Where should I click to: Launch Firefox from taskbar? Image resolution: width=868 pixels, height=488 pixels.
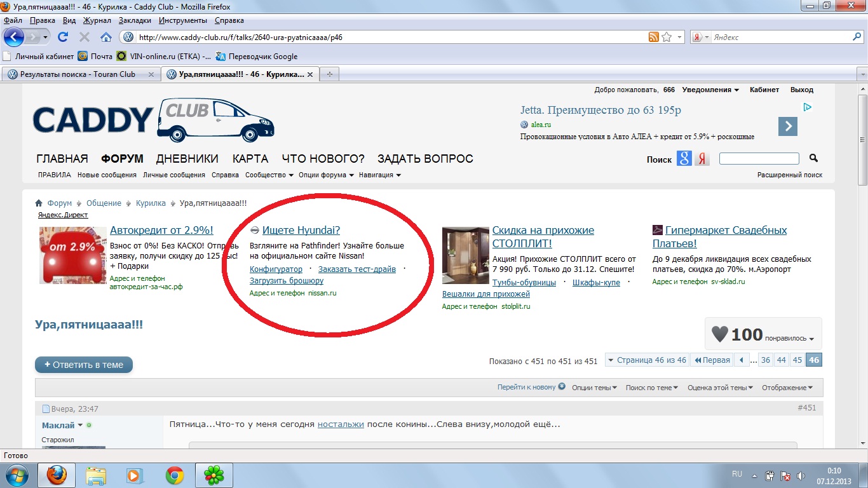click(x=57, y=475)
